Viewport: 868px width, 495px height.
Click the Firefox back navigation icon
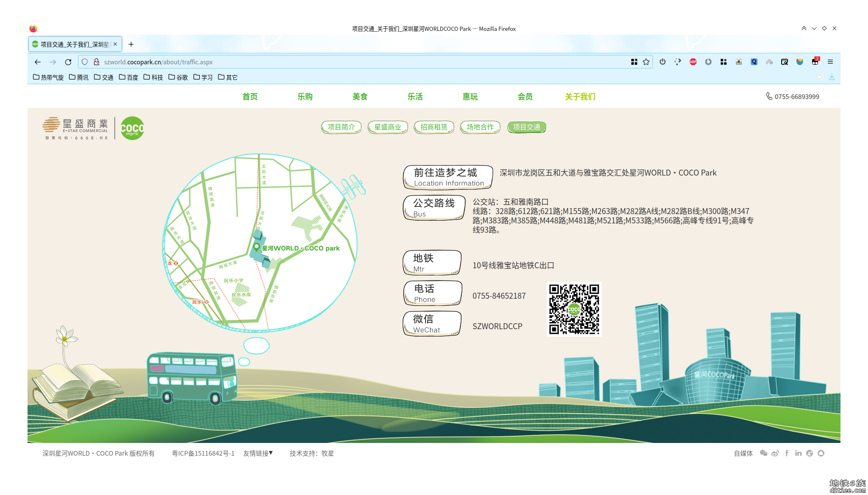[38, 63]
